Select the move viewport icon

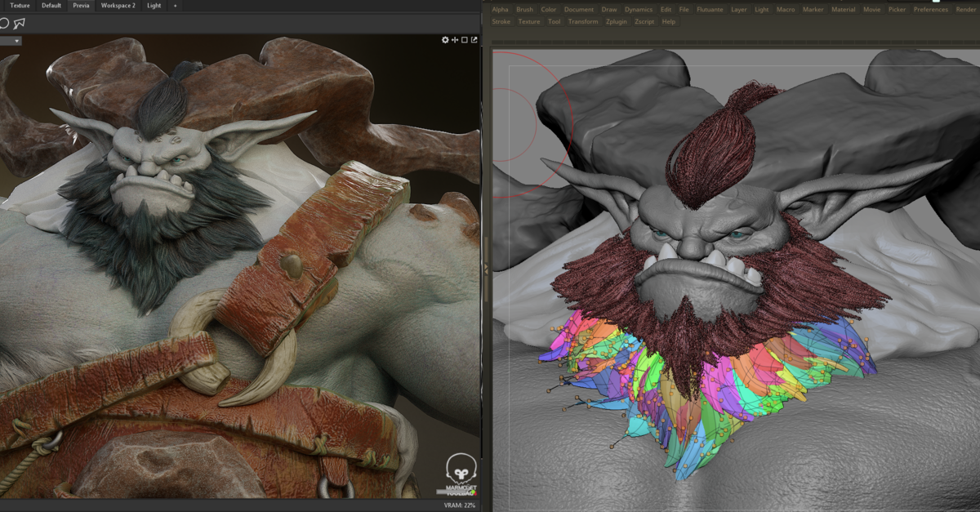[x=456, y=39]
